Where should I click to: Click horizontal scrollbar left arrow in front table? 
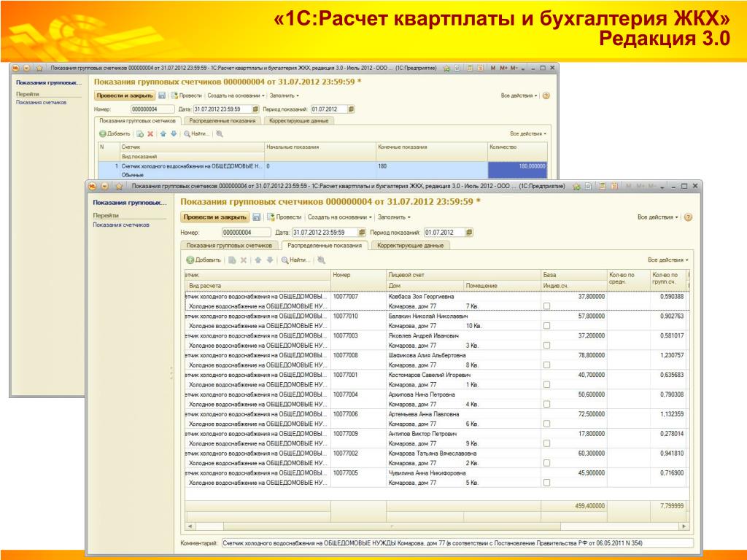(x=190, y=526)
